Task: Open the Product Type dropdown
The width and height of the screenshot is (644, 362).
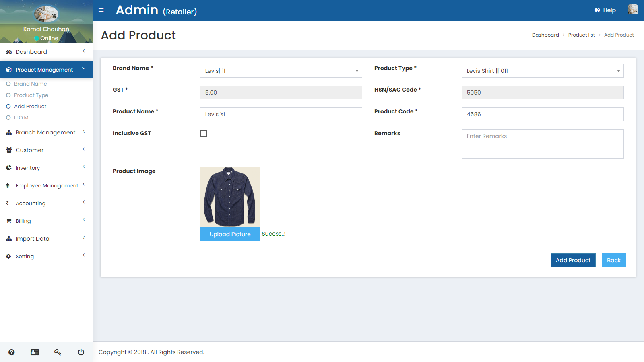Action: click(x=543, y=71)
